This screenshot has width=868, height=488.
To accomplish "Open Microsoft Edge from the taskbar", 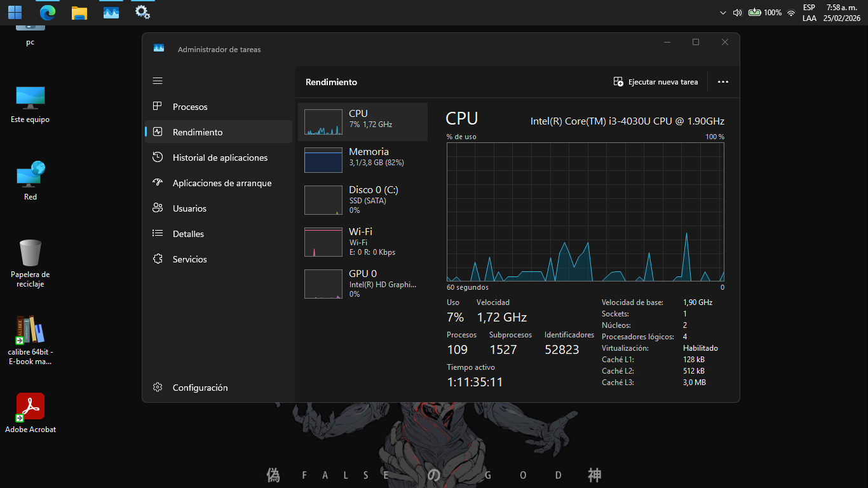I will 47,12.
